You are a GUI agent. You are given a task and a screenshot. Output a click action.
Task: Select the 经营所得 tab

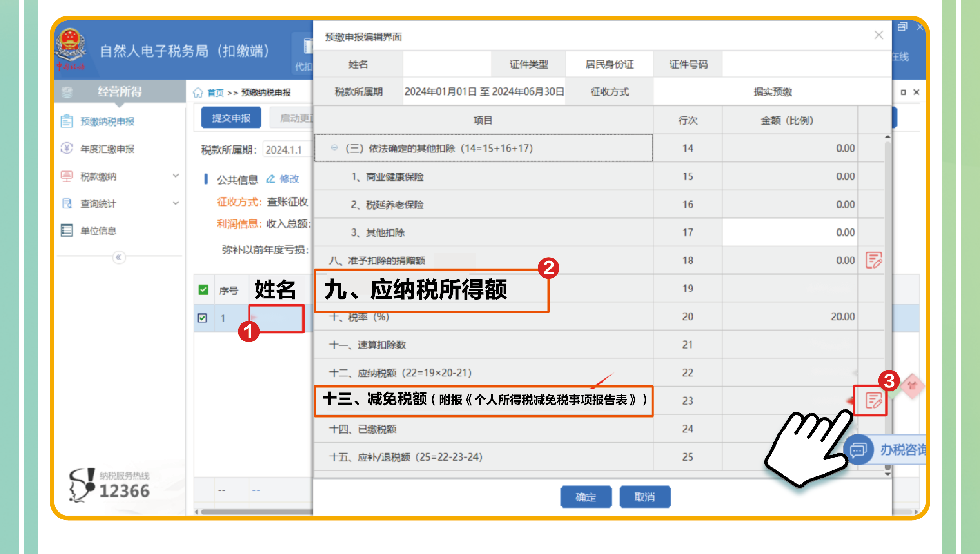click(x=120, y=91)
